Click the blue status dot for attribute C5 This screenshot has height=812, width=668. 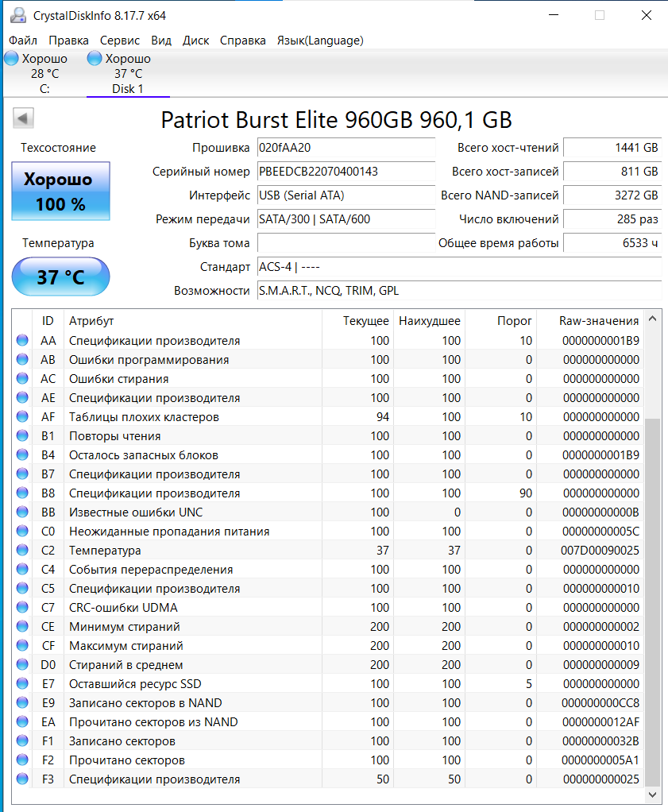click(22, 588)
